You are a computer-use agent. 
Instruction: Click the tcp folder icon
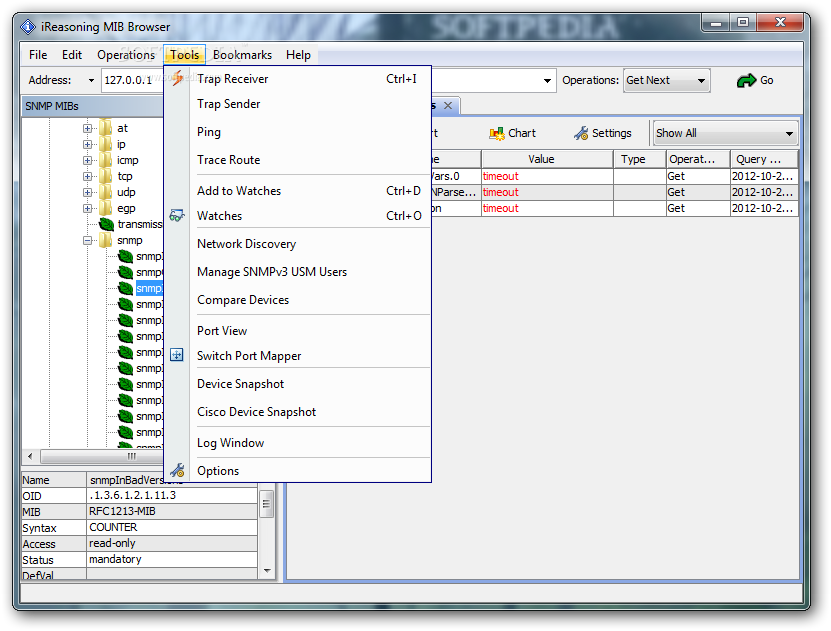coord(105,176)
